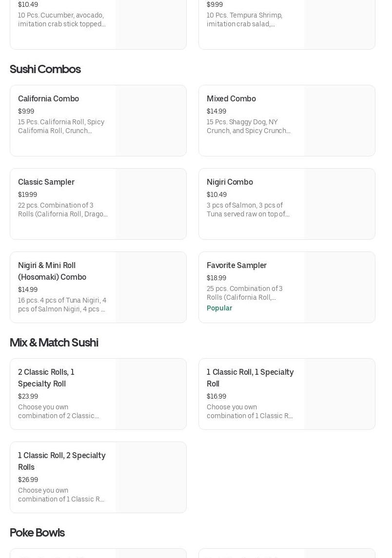Select the Mixed Combo menu item
392x558 pixels.
(231, 99)
